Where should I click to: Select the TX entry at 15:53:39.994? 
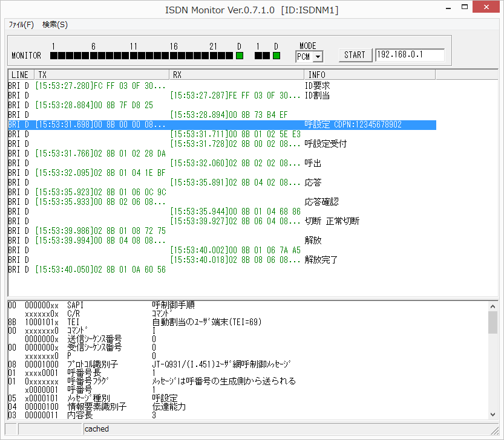100,240
